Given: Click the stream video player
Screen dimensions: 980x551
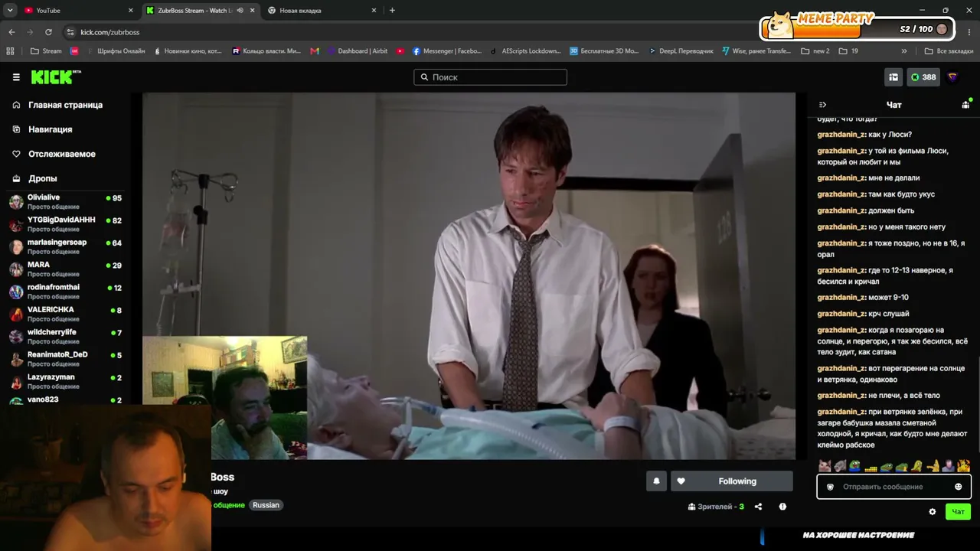Looking at the screenshot, I should [x=469, y=276].
